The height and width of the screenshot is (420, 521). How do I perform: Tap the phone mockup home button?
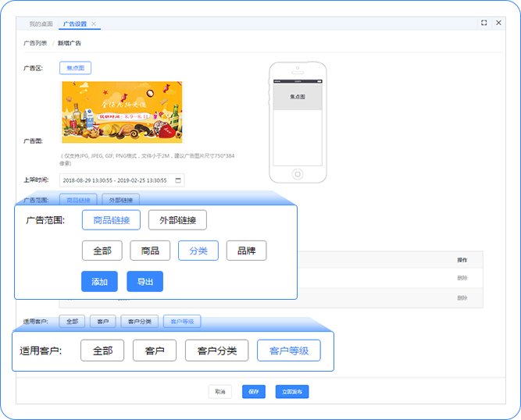[x=298, y=174]
